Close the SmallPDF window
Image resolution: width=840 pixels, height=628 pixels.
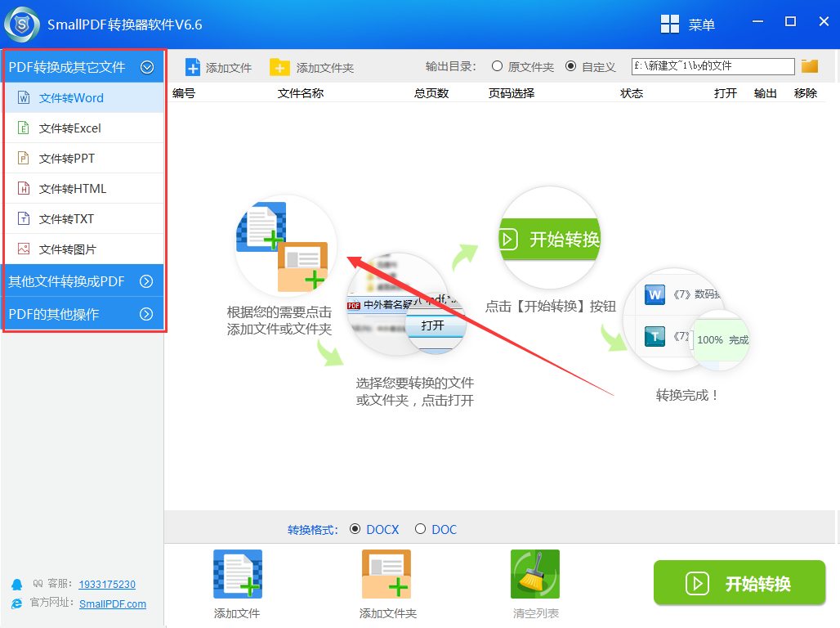click(x=824, y=21)
